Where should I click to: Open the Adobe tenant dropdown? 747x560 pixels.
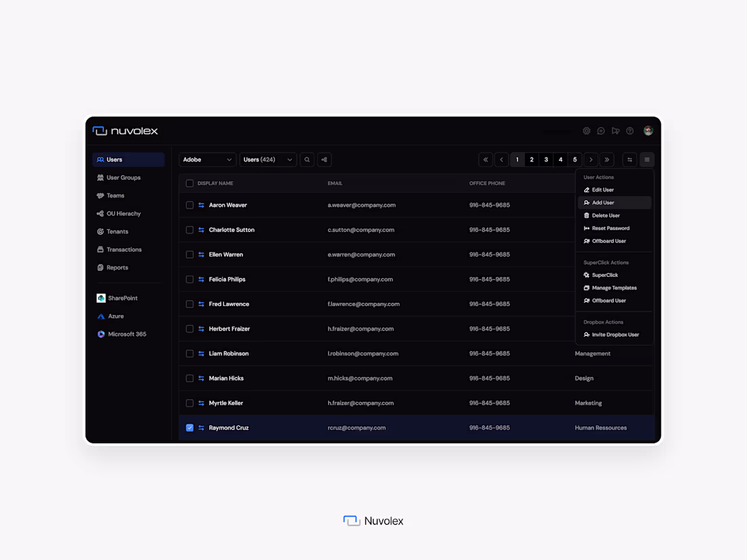(x=207, y=160)
